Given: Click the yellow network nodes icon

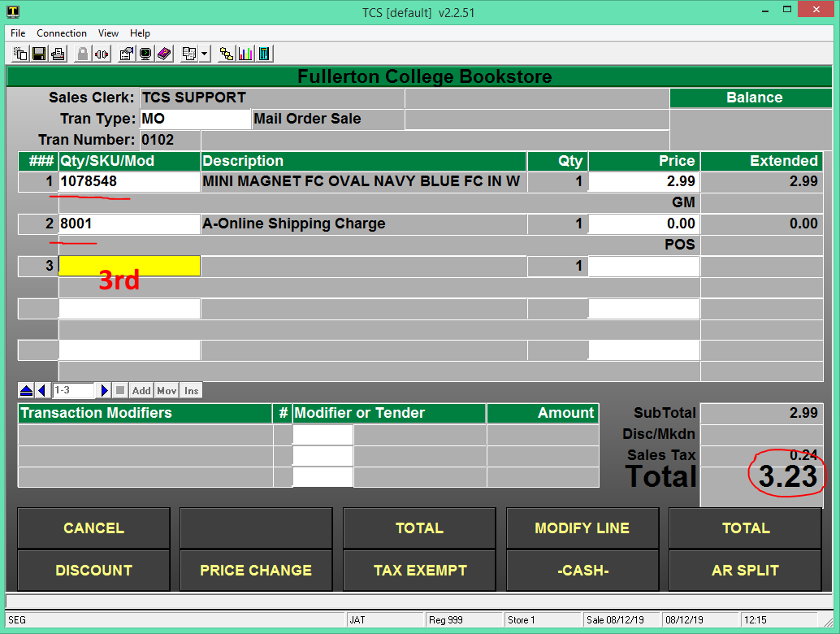Looking at the screenshot, I should [227, 54].
